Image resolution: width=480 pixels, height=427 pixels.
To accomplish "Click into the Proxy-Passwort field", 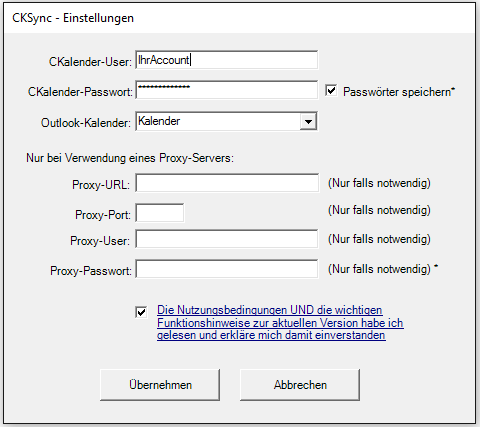I will [227, 269].
